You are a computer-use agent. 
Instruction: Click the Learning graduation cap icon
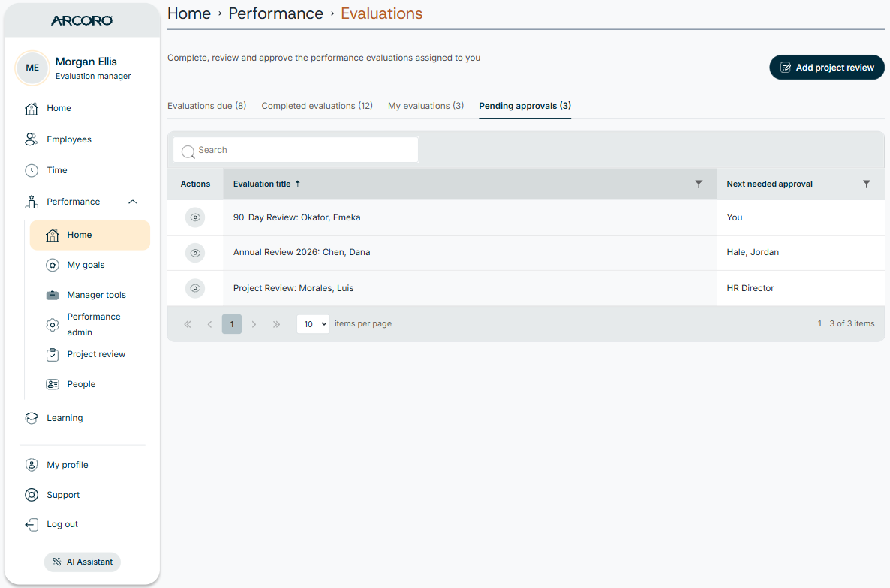(32, 418)
